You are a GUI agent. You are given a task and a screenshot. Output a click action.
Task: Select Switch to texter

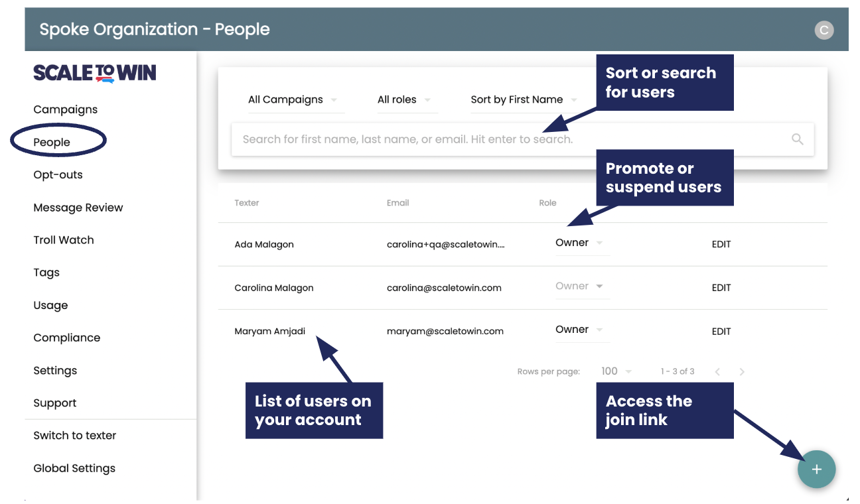(x=75, y=436)
